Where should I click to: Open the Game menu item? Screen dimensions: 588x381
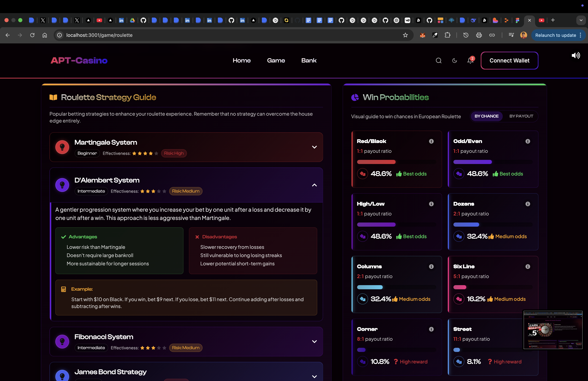[276, 61]
